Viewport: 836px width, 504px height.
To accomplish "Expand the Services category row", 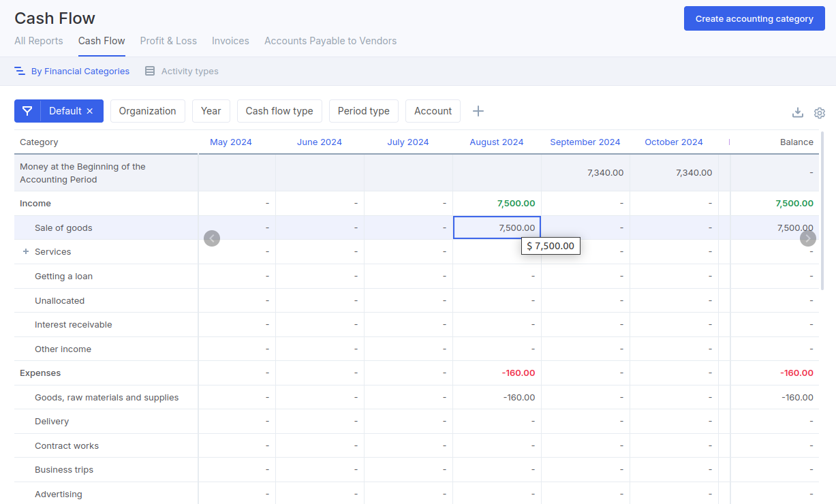I will [x=26, y=252].
